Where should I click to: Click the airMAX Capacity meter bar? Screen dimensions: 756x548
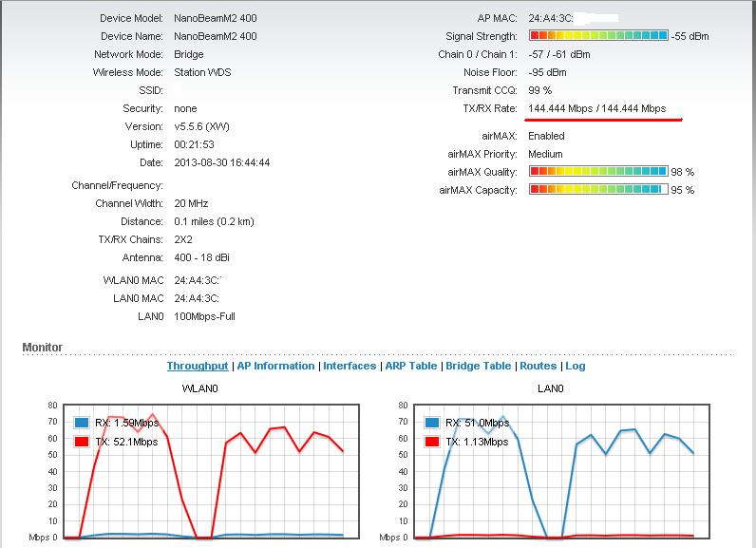pyautogui.click(x=597, y=190)
